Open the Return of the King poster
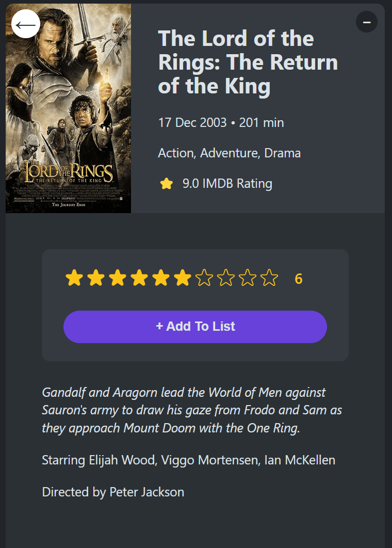The height and width of the screenshot is (548, 392). (69, 108)
